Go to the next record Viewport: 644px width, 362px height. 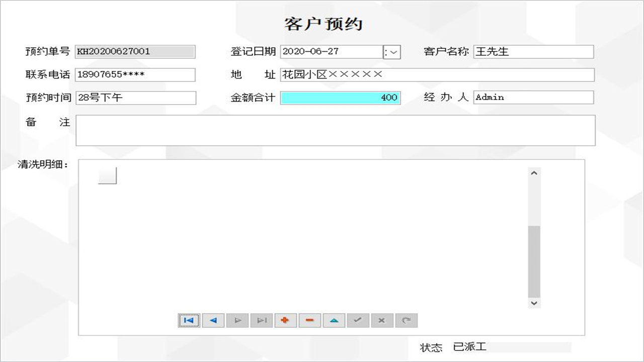[237, 320]
